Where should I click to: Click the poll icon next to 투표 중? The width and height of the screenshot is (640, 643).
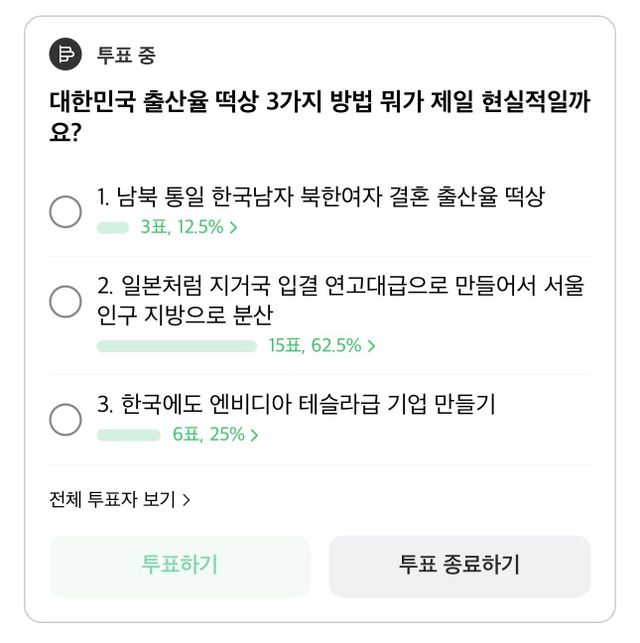66,54
